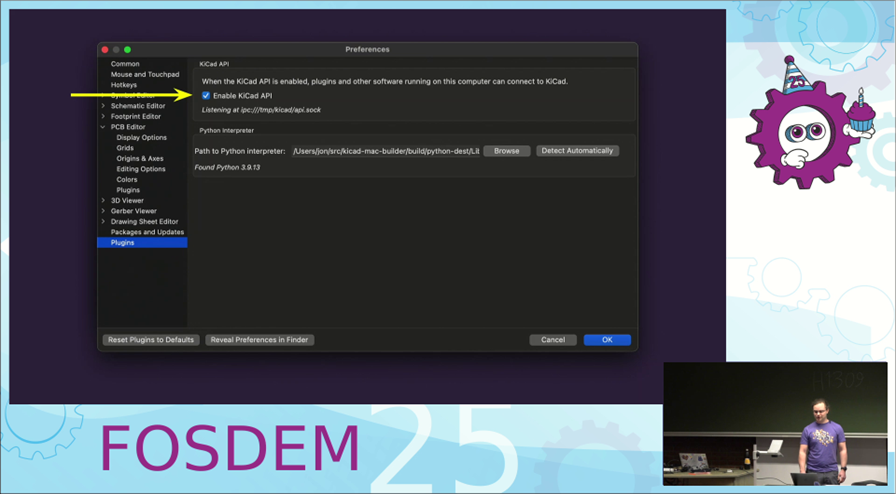The height and width of the screenshot is (494, 896).
Task: Select PCB Editor in sidebar
Action: pos(128,127)
